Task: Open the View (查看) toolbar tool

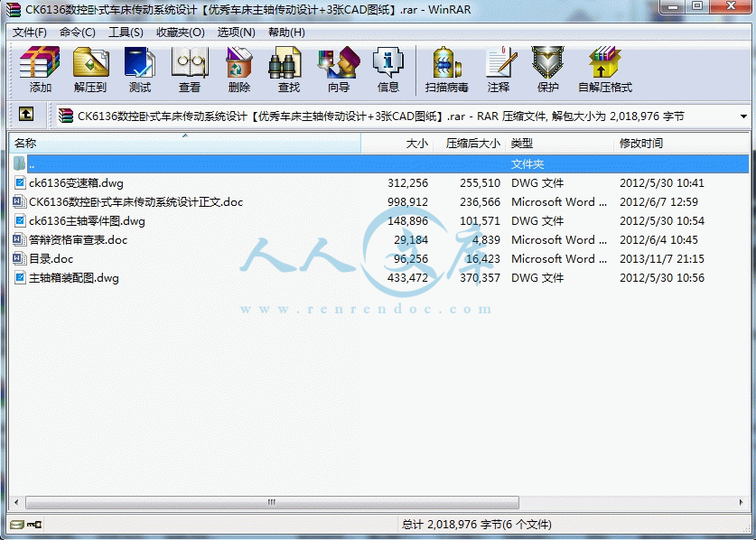Action: (190, 62)
